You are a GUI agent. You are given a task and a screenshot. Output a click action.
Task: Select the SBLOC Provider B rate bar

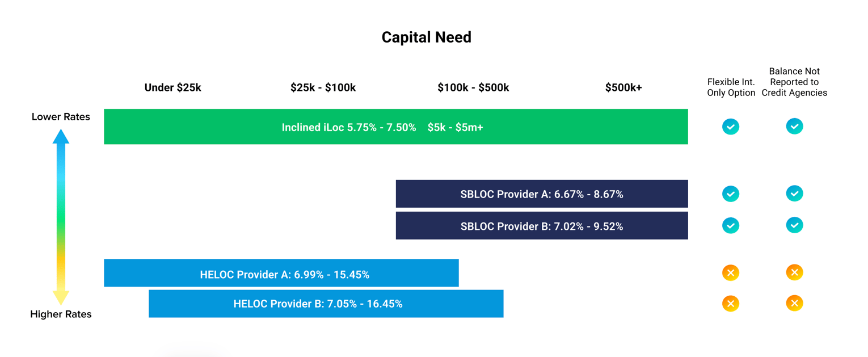(x=541, y=226)
